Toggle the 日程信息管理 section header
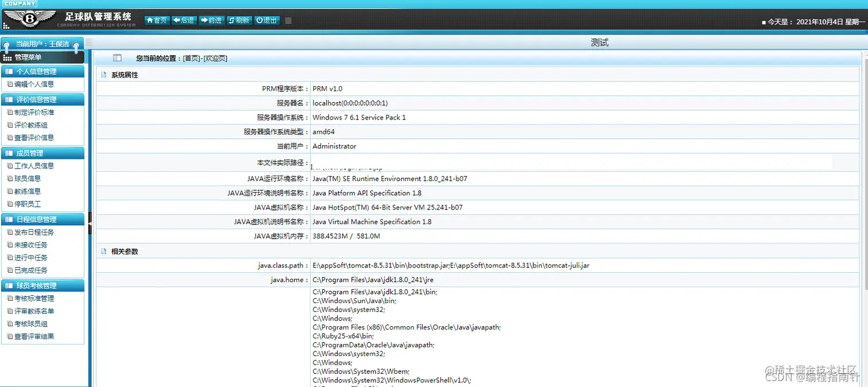The height and width of the screenshot is (387, 868). [x=43, y=219]
